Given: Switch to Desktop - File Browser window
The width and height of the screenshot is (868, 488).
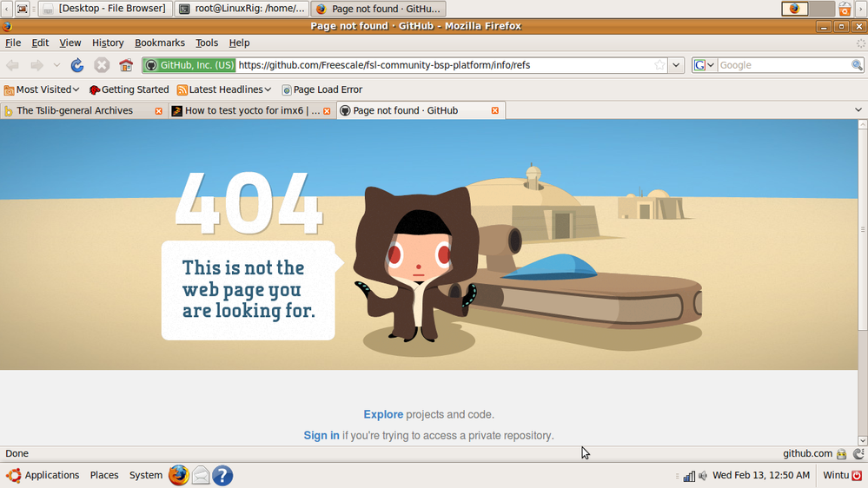Looking at the screenshot, I should coord(105,9).
